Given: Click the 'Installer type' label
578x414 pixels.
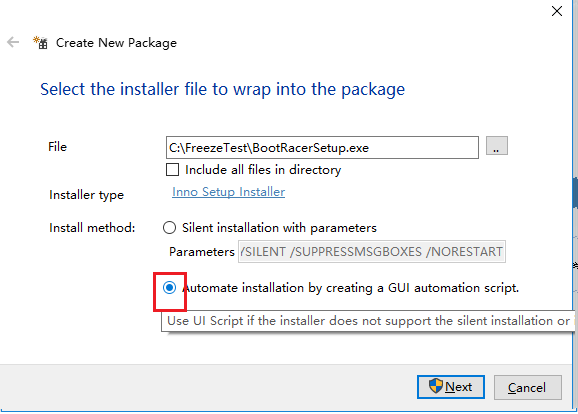Looking at the screenshot, I should click(x=86, y=195).
